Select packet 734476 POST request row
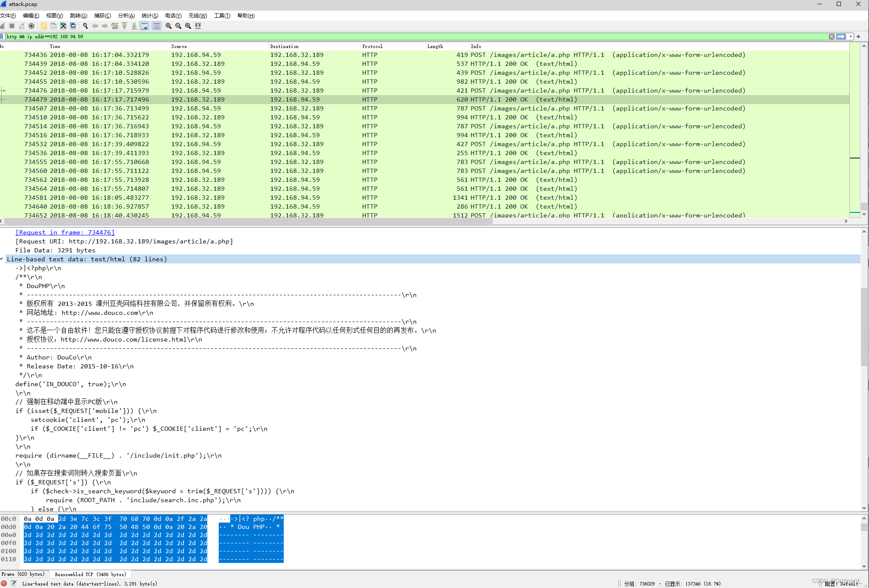The image size is (869, 588). (425, 90)
